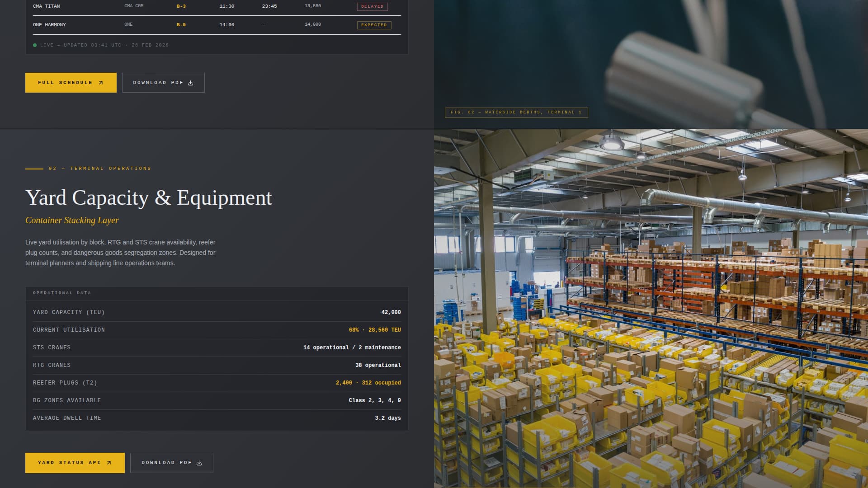Click the download icon beside the schedule PDF
Screen dimensions: 868x488
click(x=191, y=83)
